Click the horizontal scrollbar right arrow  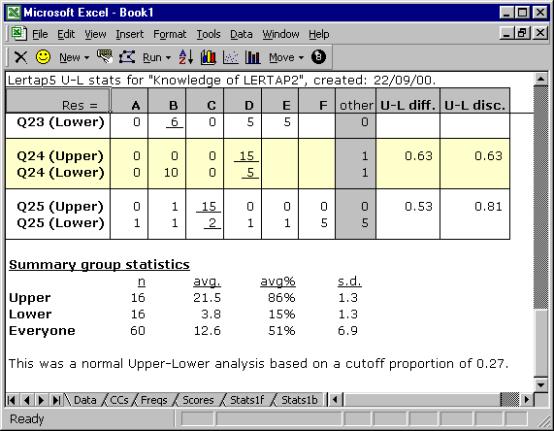click(x=527, y=400)
